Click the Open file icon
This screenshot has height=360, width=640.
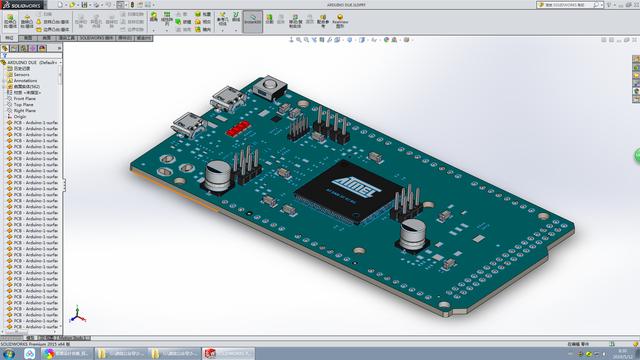click(72, 5)
